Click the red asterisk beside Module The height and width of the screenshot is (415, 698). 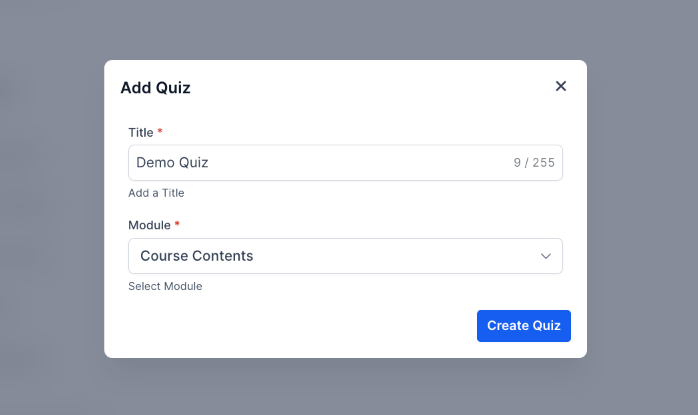[x=178, y=225]
